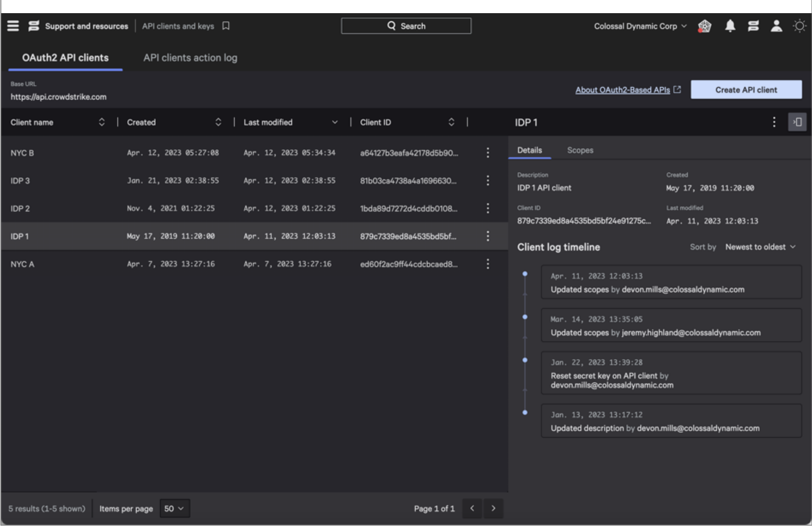Expand Items per page 50 dropdown

[175, 508]
